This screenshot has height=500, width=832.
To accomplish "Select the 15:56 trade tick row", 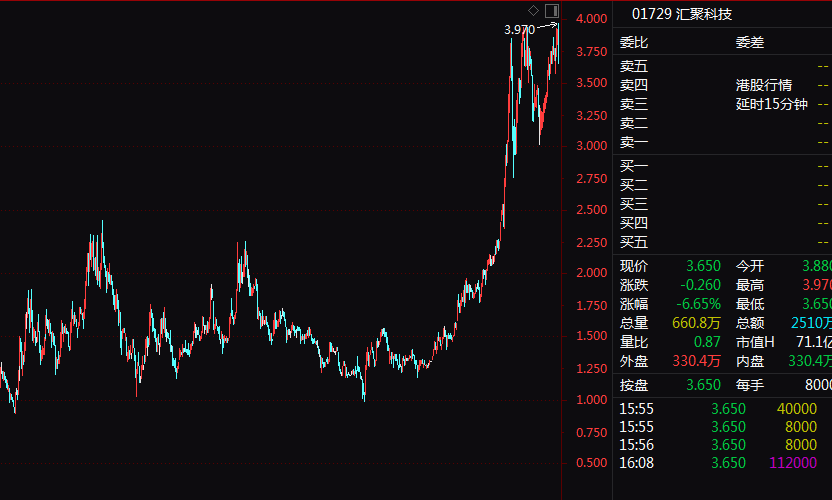I will [x=720, y=445].
